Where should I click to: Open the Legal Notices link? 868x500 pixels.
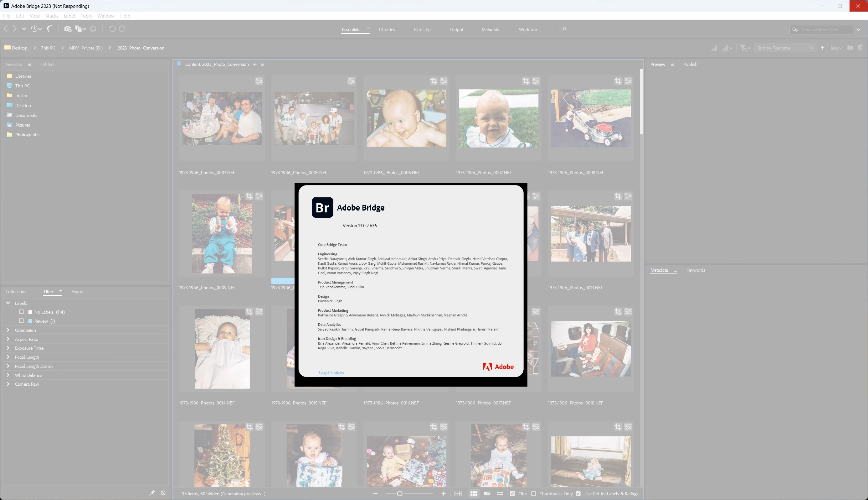pyautogui.click(x=331, y=372)
